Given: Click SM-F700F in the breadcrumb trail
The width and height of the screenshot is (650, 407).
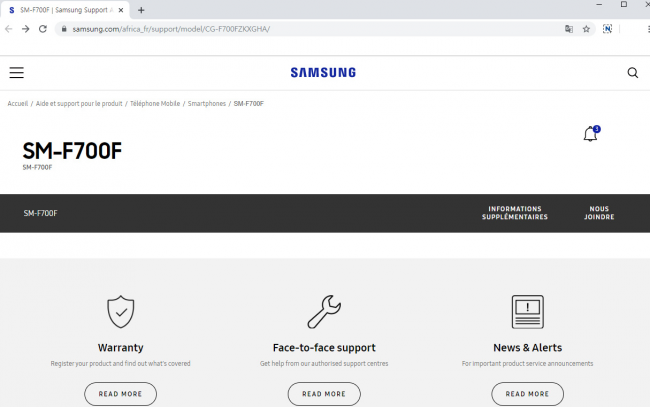Looking at the screenshot, I should click(x=249, y=104).
